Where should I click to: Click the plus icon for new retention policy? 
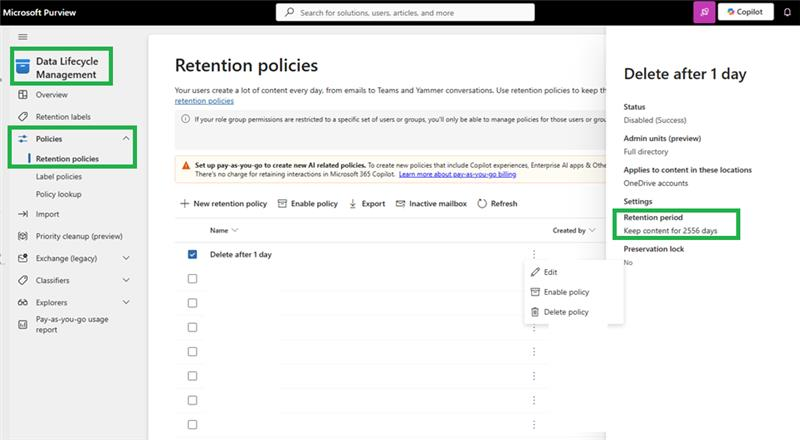coord(184,203)
